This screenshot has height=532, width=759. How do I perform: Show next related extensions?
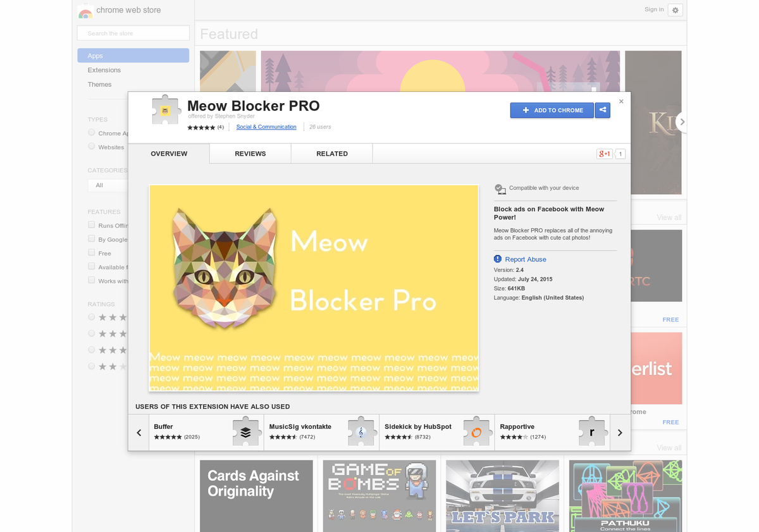[620, 433]
